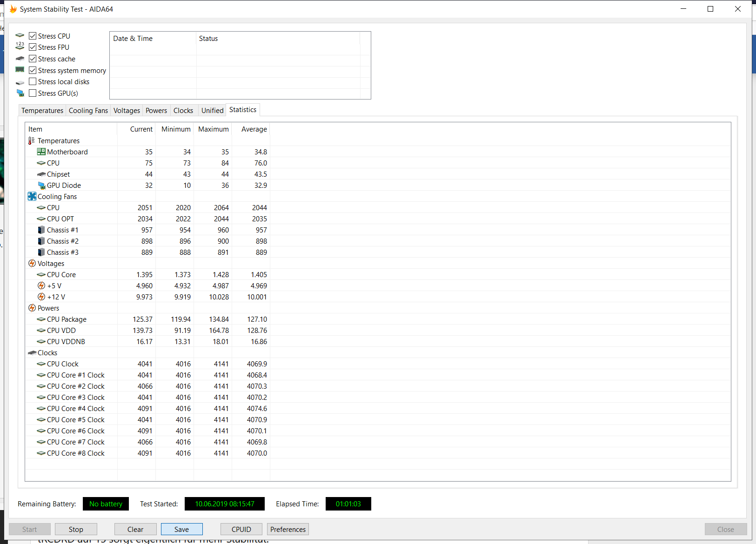Click the Stress system memory RAM icon
Viewport: 756px width, 544px height.
20,70
